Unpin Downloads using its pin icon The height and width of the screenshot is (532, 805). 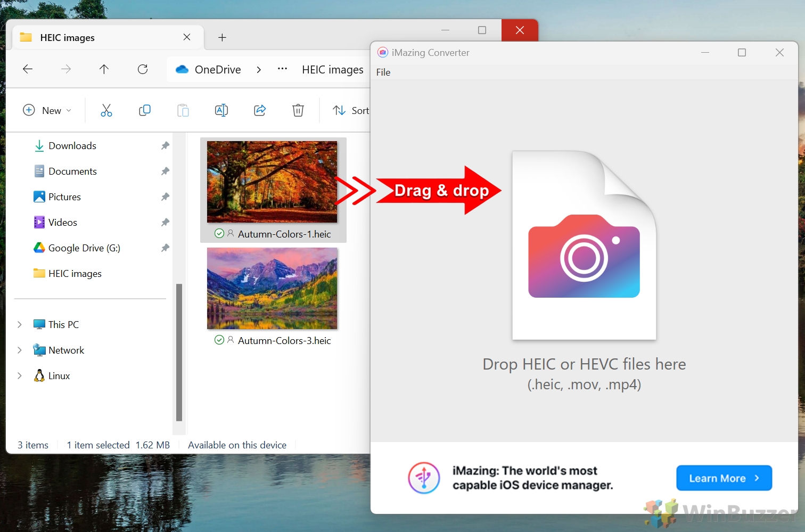(165, 145)
